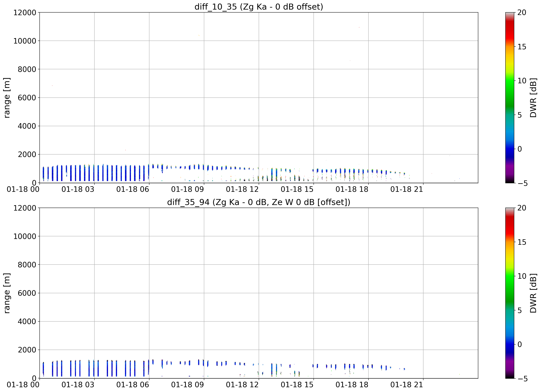
Task: Click "01-18 18" time tick under diff_10_35 plot
Action: (352, 189)
